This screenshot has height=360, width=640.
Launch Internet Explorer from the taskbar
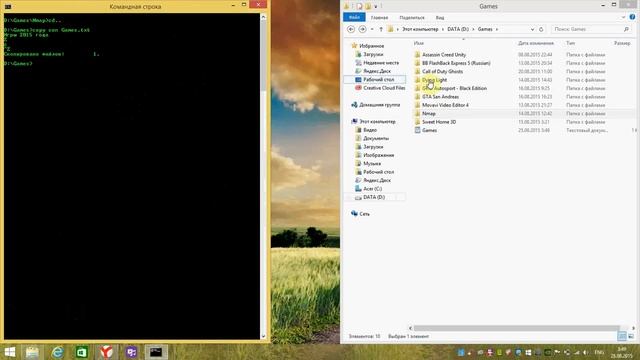point(57,352)
